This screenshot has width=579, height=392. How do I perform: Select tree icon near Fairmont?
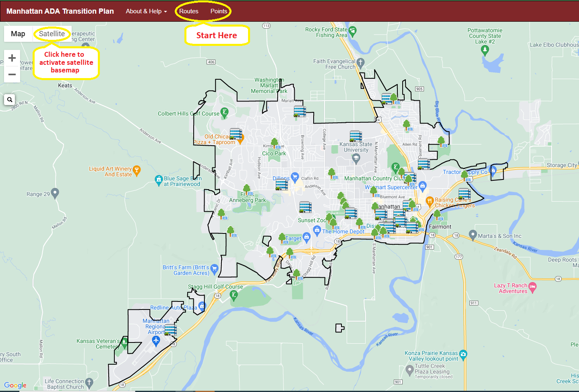(x=438, y=215)
